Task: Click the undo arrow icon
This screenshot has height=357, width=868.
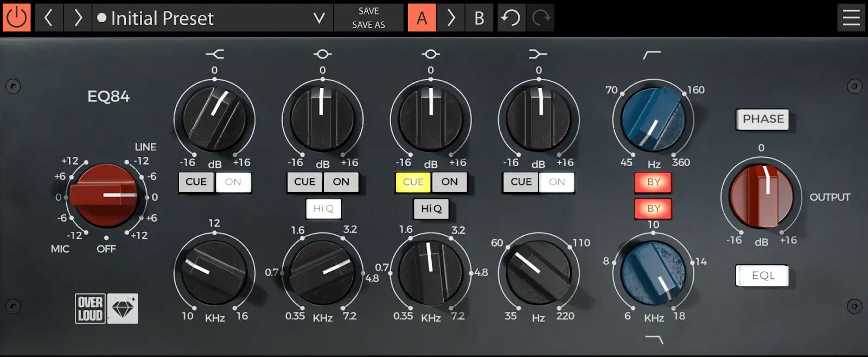Action: [510, 18]
